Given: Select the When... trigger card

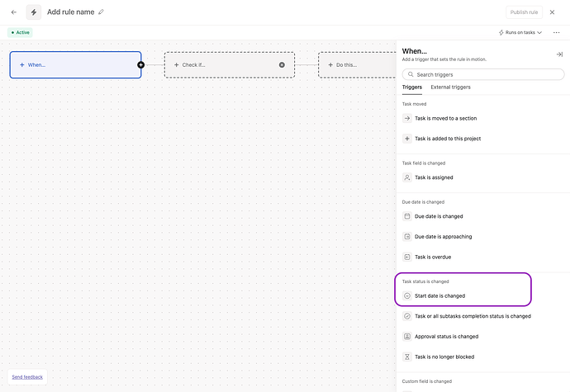Looking at the screenshot, I should click(75, 64).
